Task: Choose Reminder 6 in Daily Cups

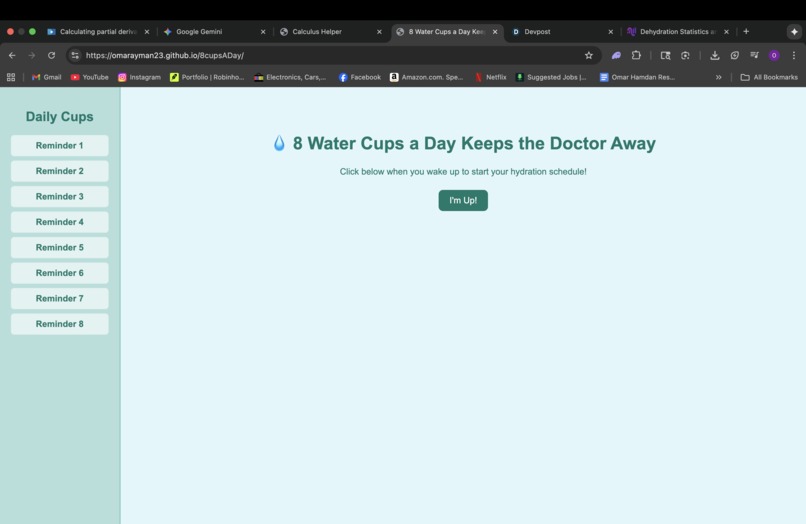Action: (x=60, y=273)
